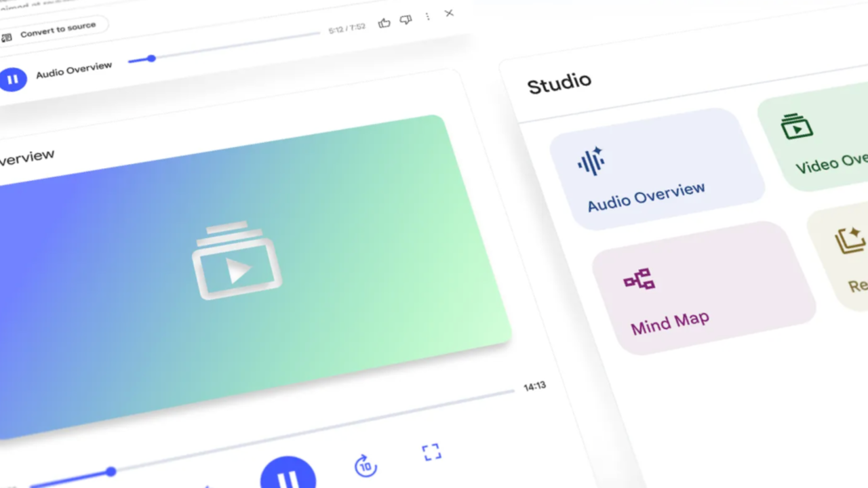Pause the Audio Overview with the small blue button
Image resolution: width=868 pixels, height=488 pixels.
(12, 79)
